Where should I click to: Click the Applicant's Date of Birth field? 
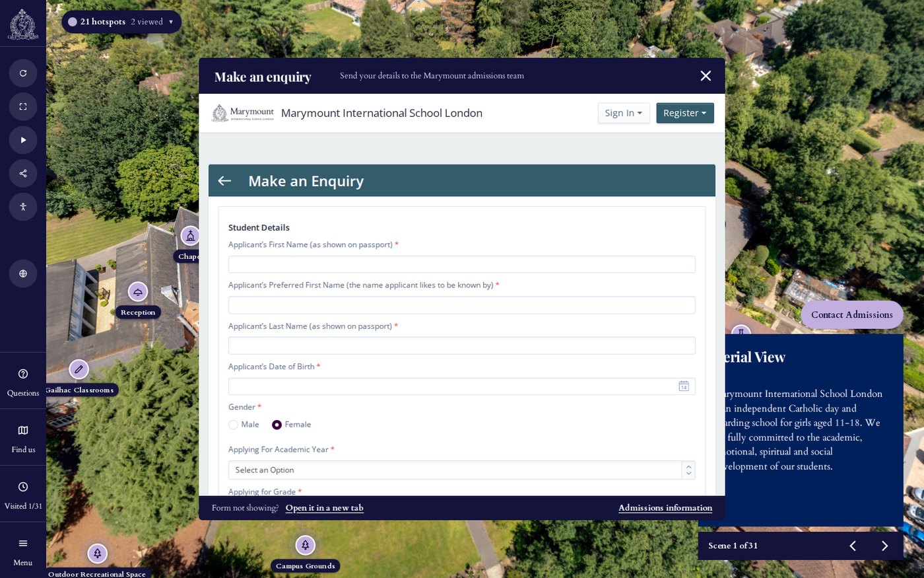(462, 386)
